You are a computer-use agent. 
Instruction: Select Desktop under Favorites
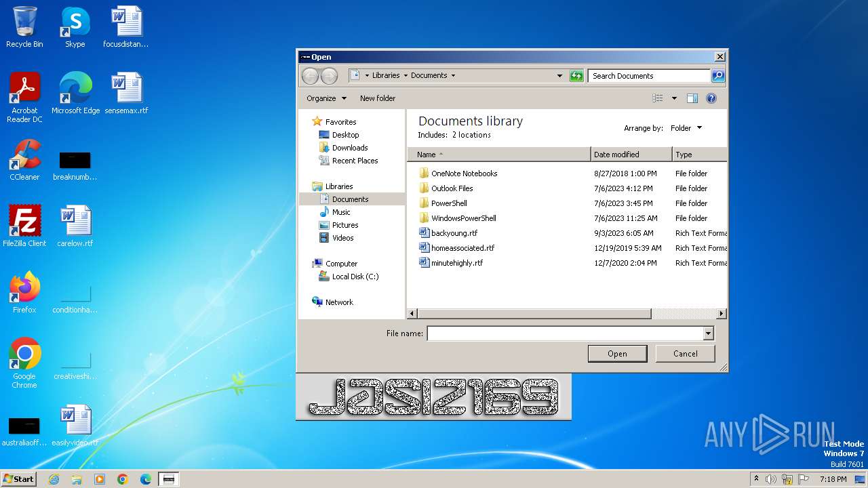click(345, 135)
